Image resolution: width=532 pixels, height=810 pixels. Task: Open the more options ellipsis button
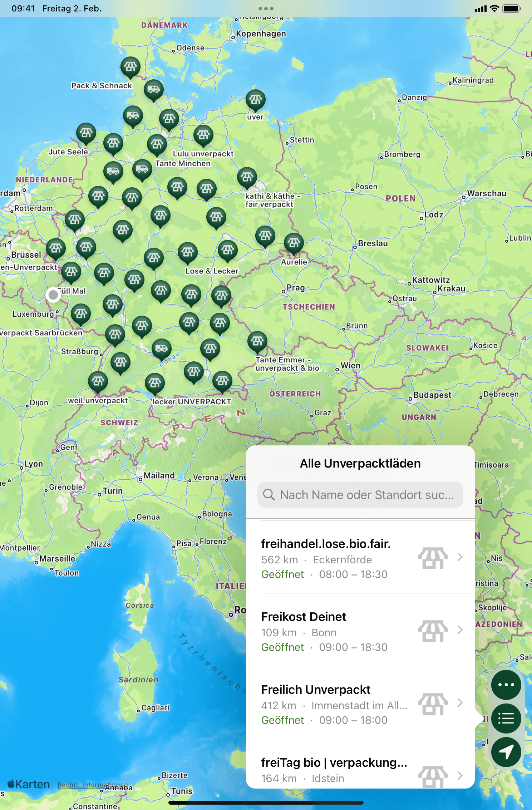click(506, 685)
